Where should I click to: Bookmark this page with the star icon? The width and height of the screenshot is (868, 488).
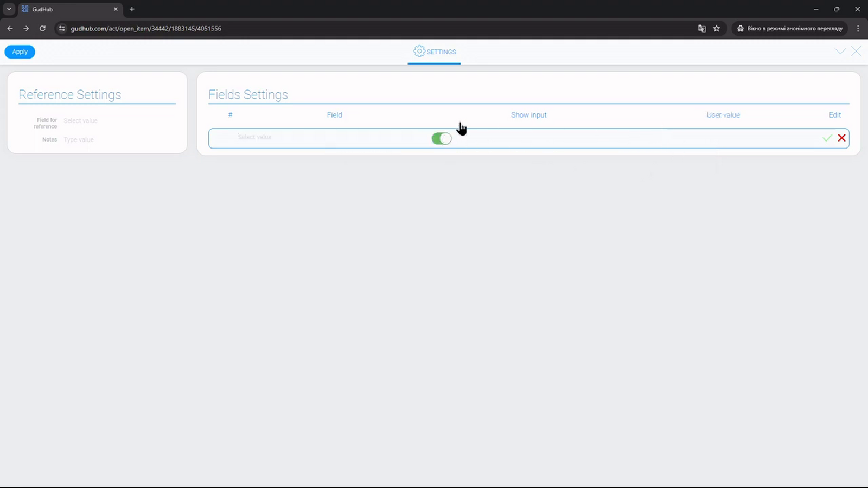[717, 28]
